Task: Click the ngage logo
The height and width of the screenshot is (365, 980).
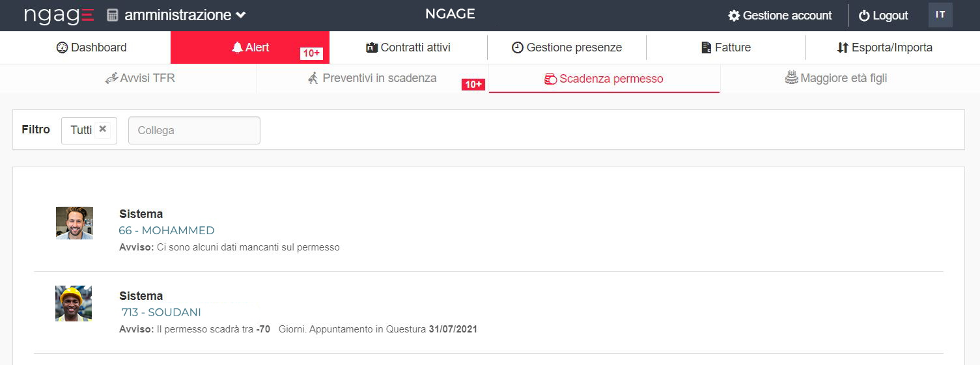Action: [x=59, y=15]
